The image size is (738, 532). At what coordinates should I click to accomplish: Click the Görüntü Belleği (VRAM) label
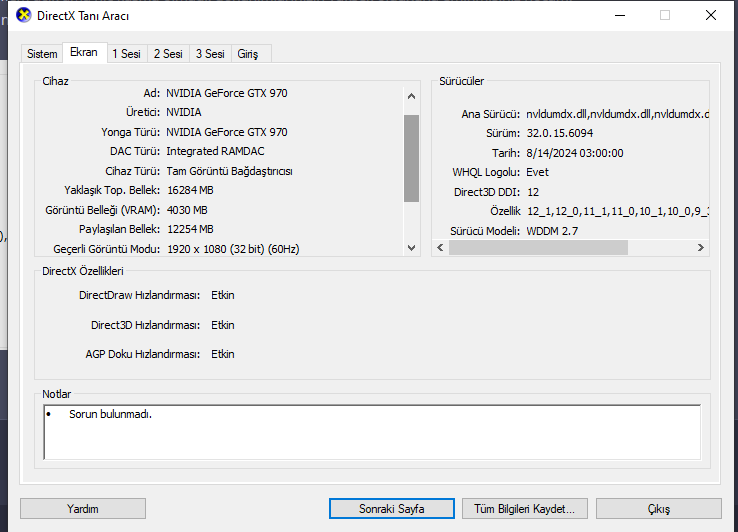[x=103, y=210]
